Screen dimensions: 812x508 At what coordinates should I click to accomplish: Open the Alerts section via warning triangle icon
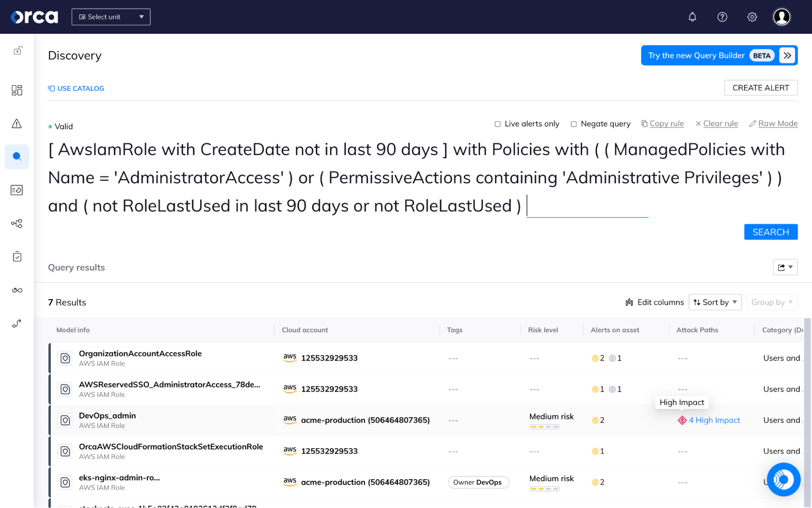pyautogui.click(x=17, y=124)
